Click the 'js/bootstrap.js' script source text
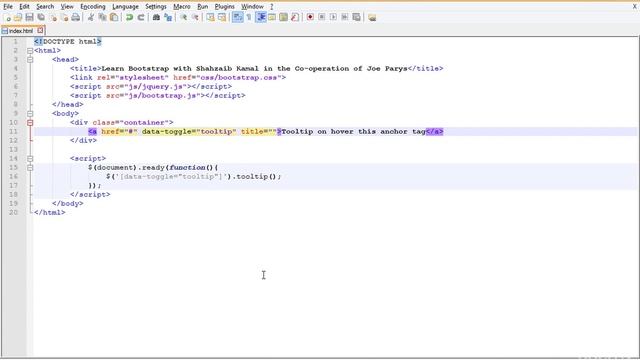Viewport: 640px width, 360px height. (x=162, y=96)
